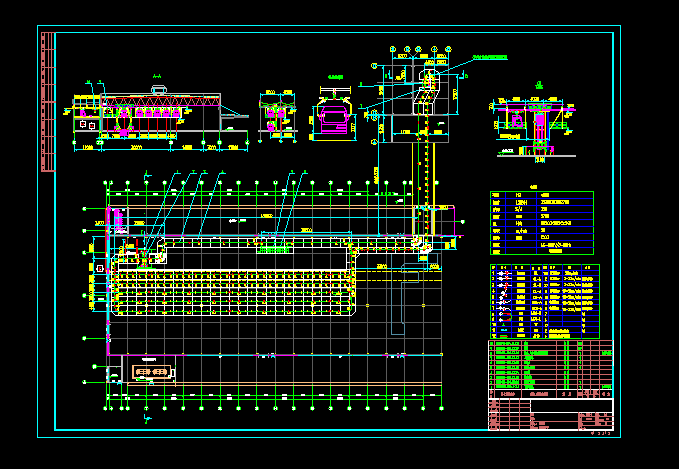
Task: Select the small cross-section view with magenta fans
Action: (278, 116)
